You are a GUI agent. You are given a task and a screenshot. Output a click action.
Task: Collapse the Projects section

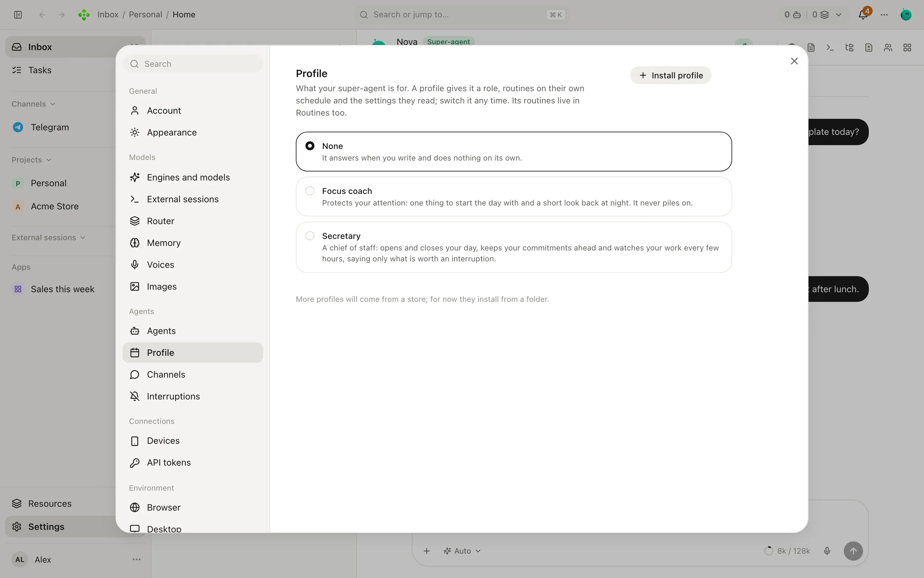[31, 160]
